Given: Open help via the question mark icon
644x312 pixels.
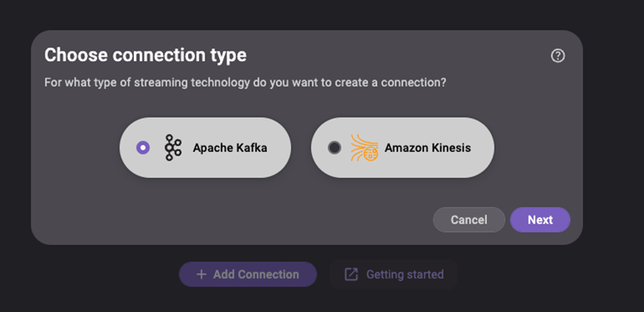Looking at the screenshot, I should 558,56.
